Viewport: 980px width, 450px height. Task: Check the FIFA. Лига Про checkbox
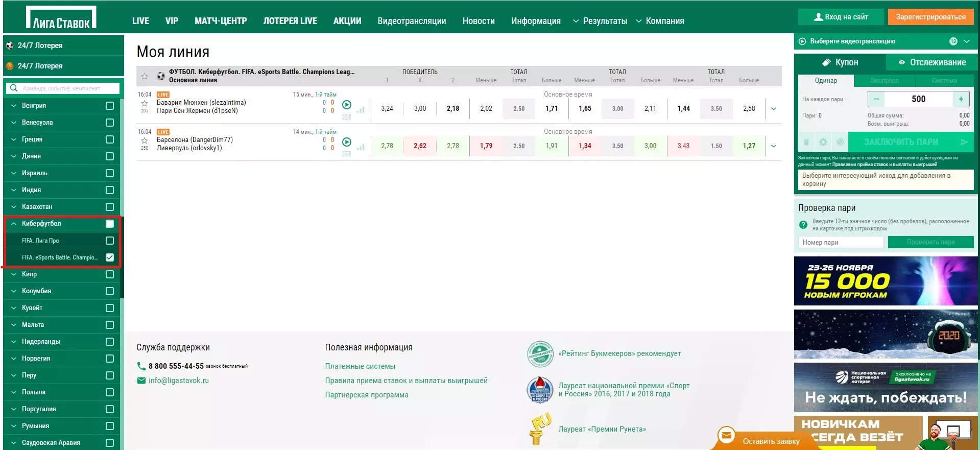click(x=109, y=241)
